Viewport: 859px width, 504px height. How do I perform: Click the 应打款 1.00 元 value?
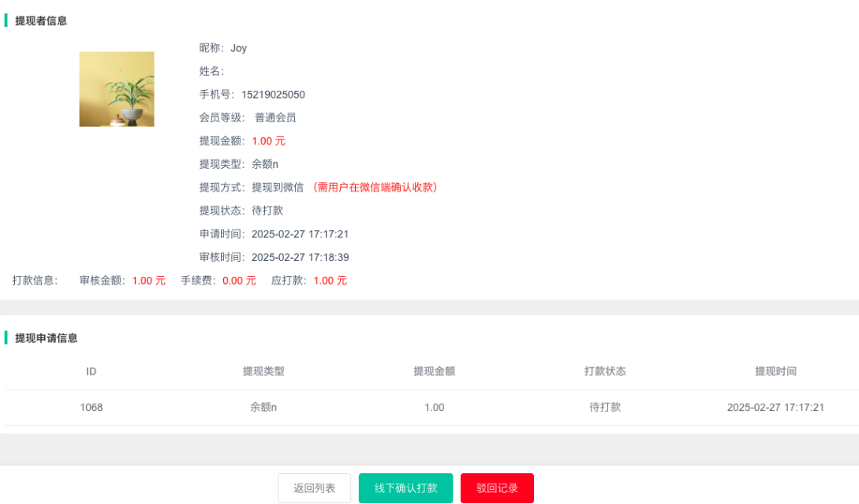pos(330,281)
